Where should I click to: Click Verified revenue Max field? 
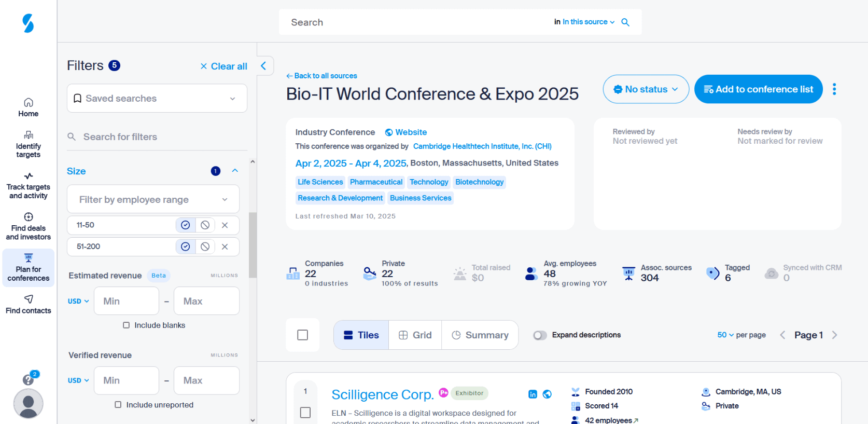tap(206, 380)
